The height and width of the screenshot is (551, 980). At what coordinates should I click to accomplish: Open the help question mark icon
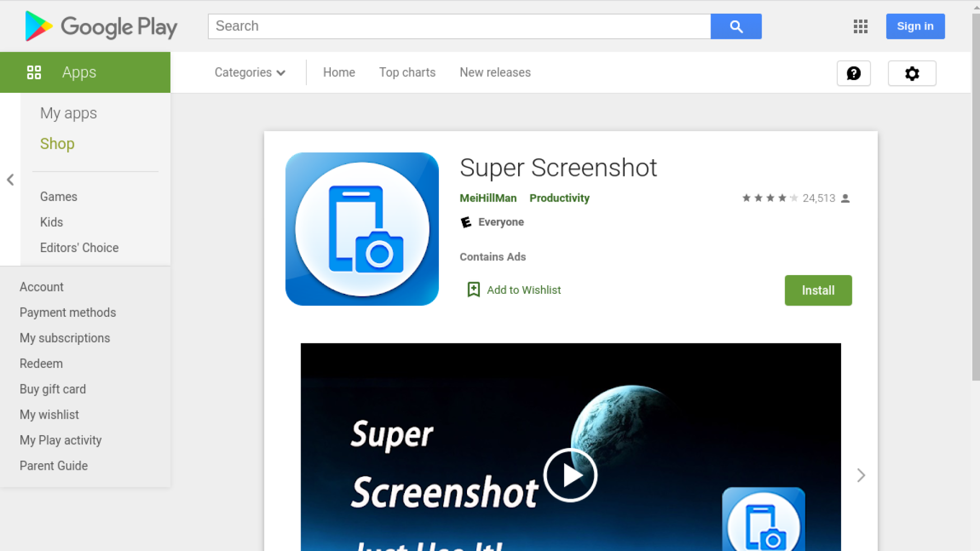[x=853, y=73]
